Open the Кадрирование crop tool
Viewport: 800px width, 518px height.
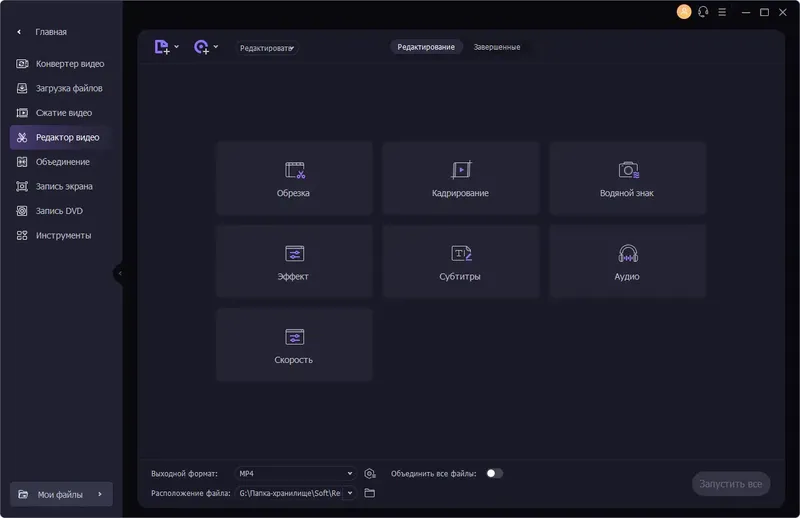[461, 178]
